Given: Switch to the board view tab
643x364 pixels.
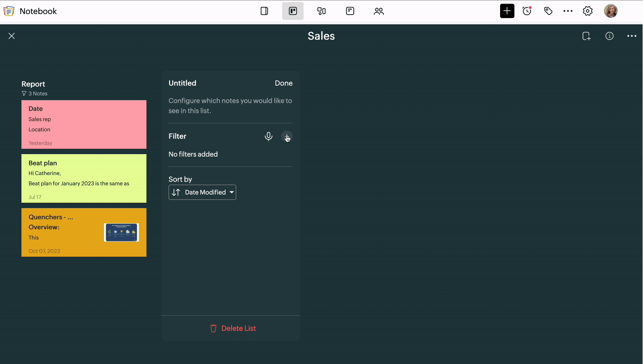Looking at the screenshot, I should (x=293, y=11).
